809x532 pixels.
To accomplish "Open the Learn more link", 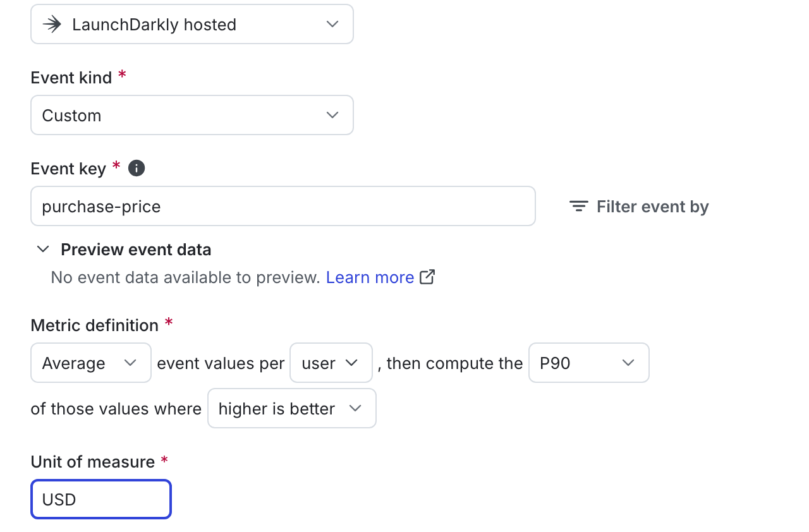I will tap(370, 277).
